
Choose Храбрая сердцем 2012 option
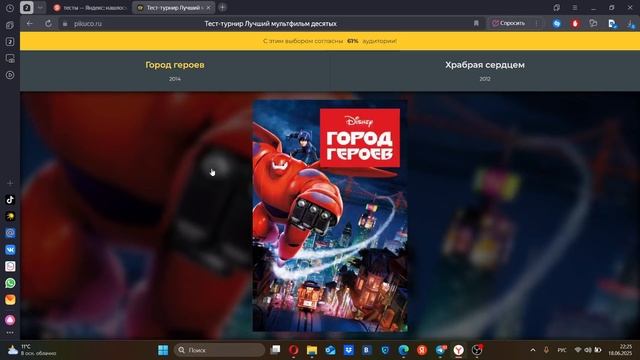click(x=485, y=70)
